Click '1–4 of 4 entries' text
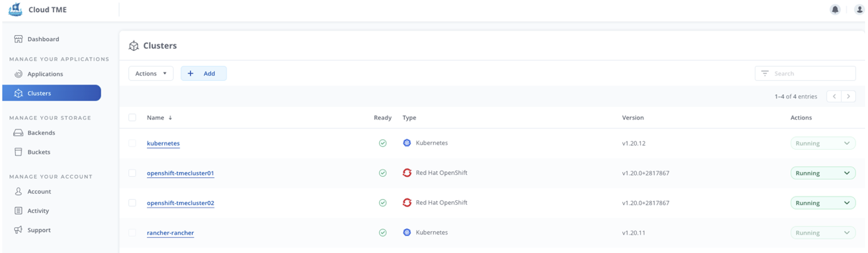The width and height of the screenshot is (868, 253). coord(796,96)
